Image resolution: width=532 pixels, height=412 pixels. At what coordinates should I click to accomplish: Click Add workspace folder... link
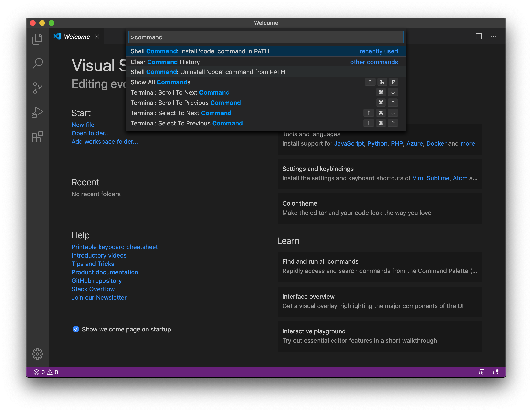coord(105,141)
